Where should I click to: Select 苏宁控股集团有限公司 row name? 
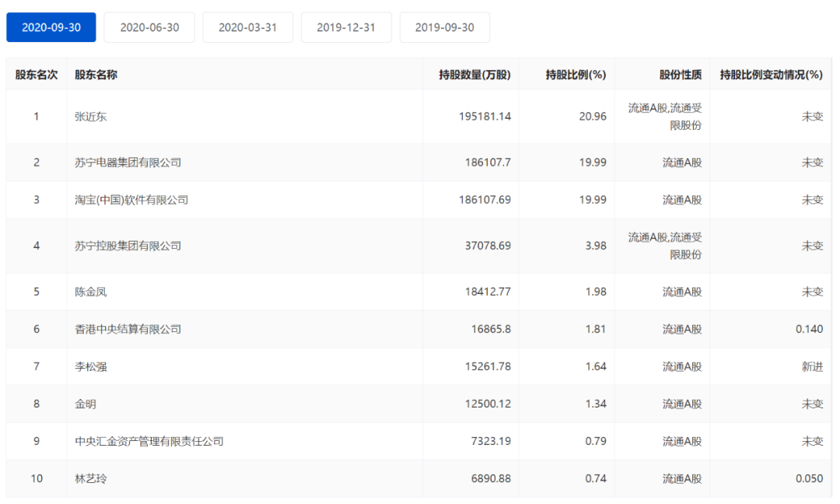[128, 246]
